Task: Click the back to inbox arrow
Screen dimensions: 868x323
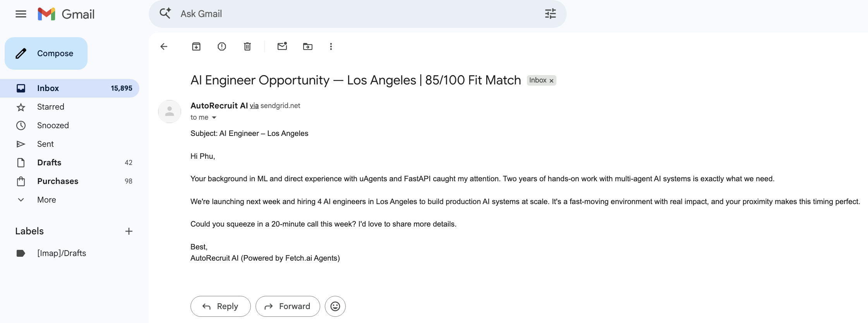Action: click(164, 46)
